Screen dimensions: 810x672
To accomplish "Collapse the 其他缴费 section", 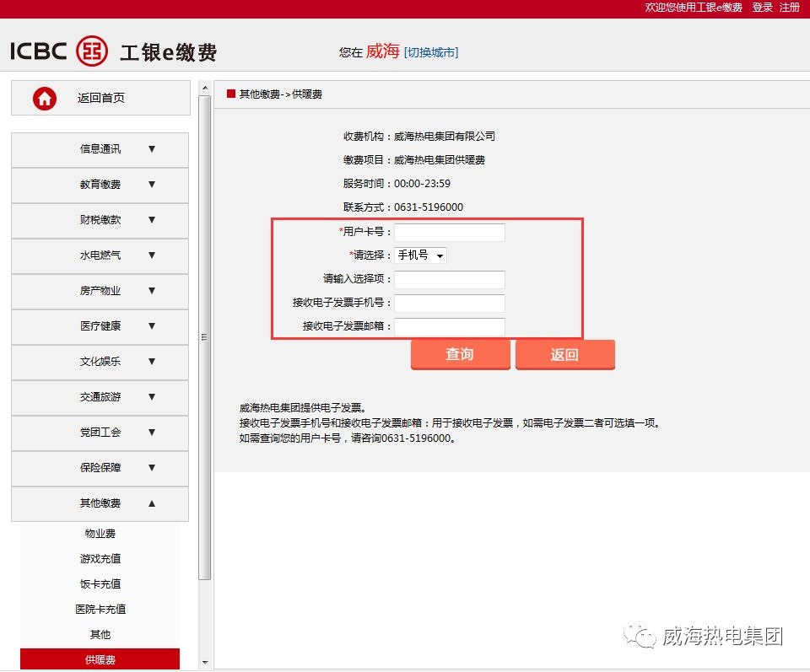I will [x=100, y=503].
